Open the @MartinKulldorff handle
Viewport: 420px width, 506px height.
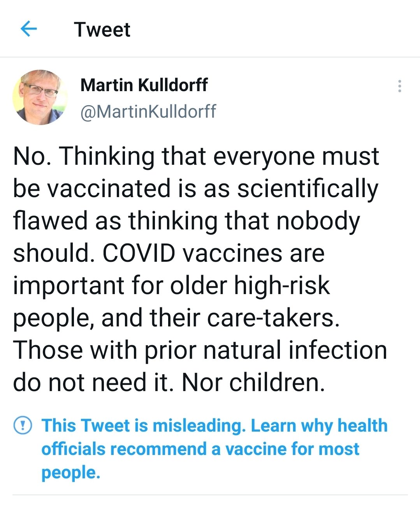tap(148, 111)
